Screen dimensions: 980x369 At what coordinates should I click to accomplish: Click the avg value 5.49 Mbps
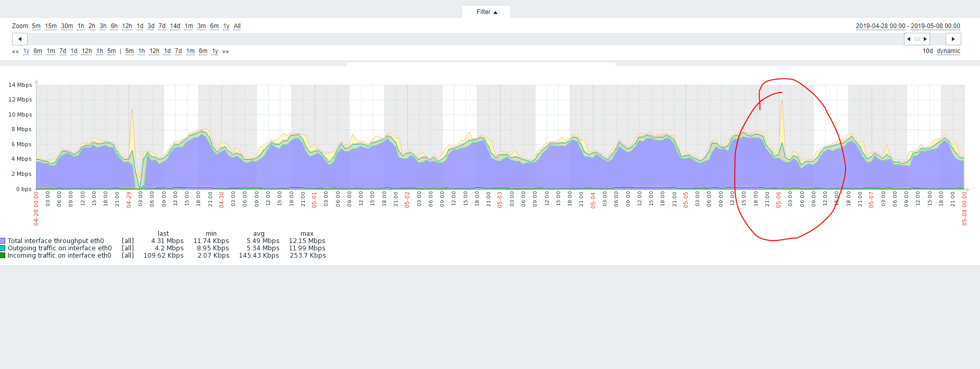point(263,241)
